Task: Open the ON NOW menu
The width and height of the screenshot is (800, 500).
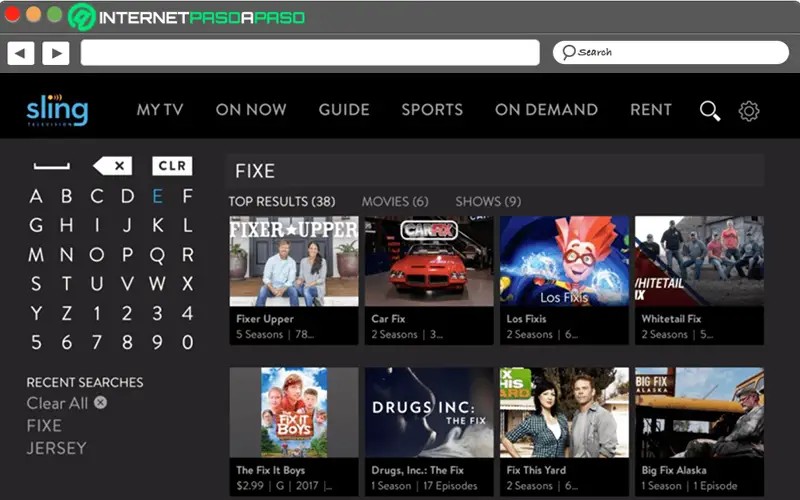Action: 251,110
